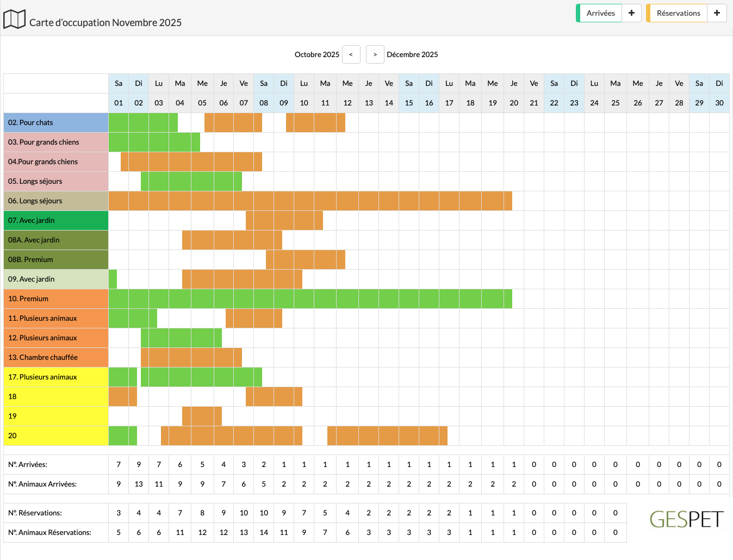Click the 'Sa 01' date column header

point(118,92)
